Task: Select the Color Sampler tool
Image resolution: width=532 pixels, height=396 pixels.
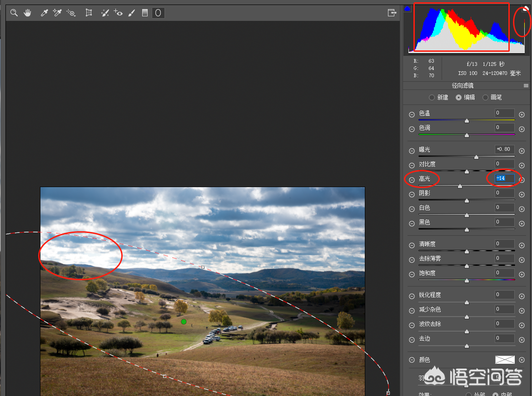Action: pyautogui.click(x=57, y=13)
